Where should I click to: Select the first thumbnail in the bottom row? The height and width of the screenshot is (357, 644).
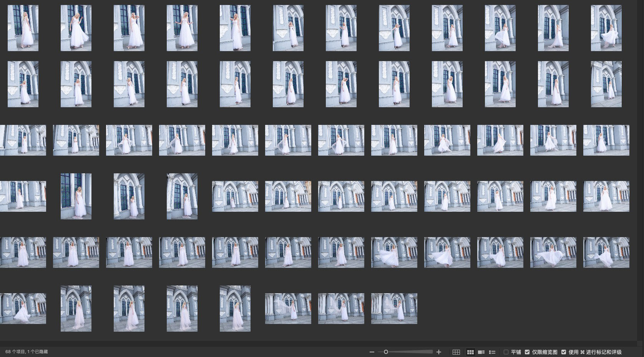[x=23, y=309]
